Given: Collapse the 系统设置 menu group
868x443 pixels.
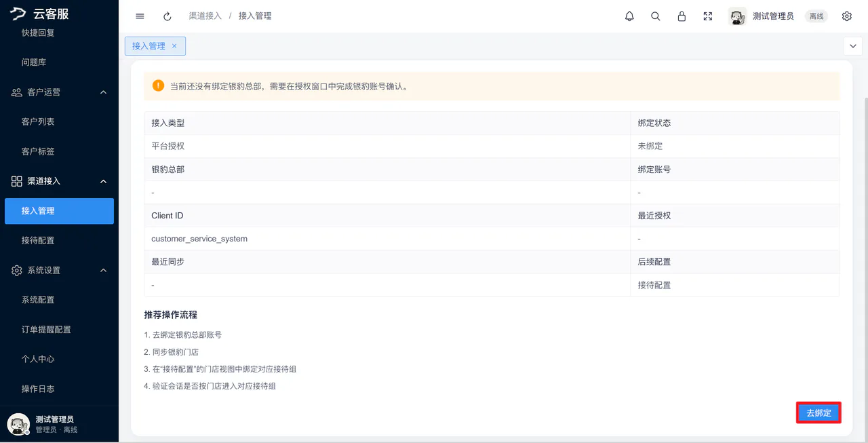Looking at the screenshot, I should [x=104, y=270].
